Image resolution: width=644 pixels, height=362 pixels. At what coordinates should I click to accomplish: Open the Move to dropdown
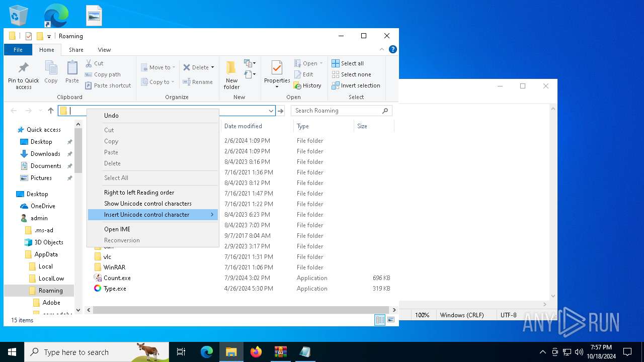click(x=158, y=67)
